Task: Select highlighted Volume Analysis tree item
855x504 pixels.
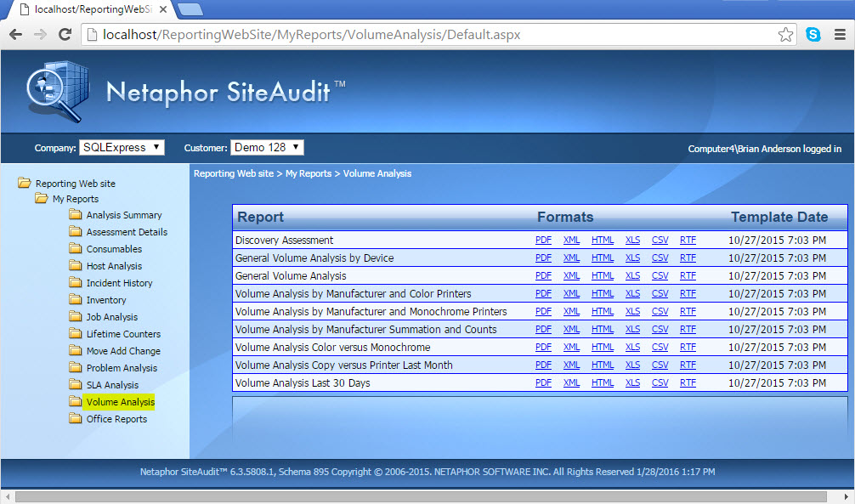Action: point(120,402)
